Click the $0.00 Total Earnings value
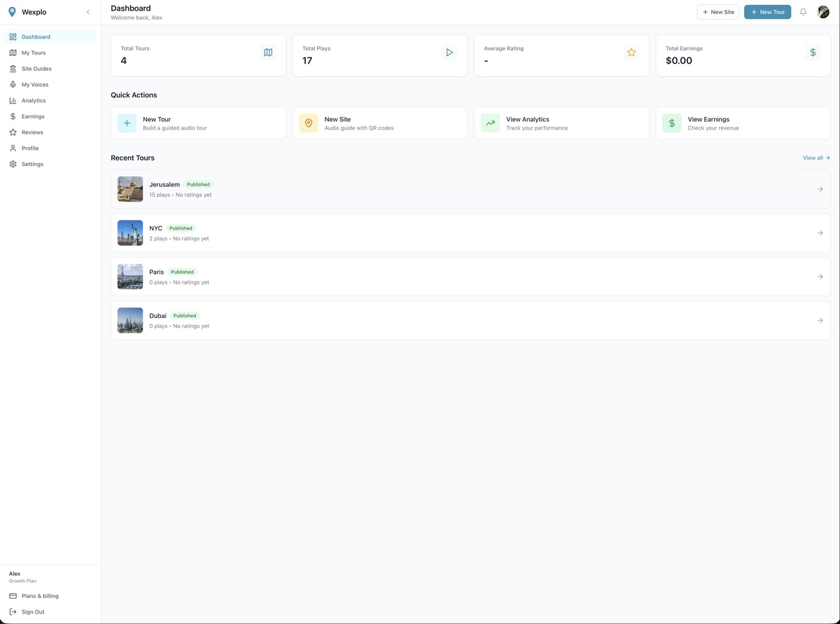840x624 pixels. (x=679, y=61)
